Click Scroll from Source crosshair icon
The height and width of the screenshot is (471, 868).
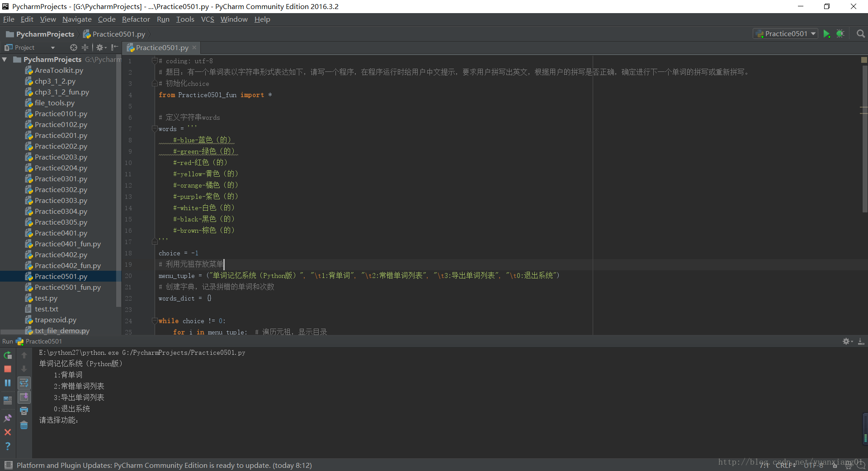coord(74,47)
